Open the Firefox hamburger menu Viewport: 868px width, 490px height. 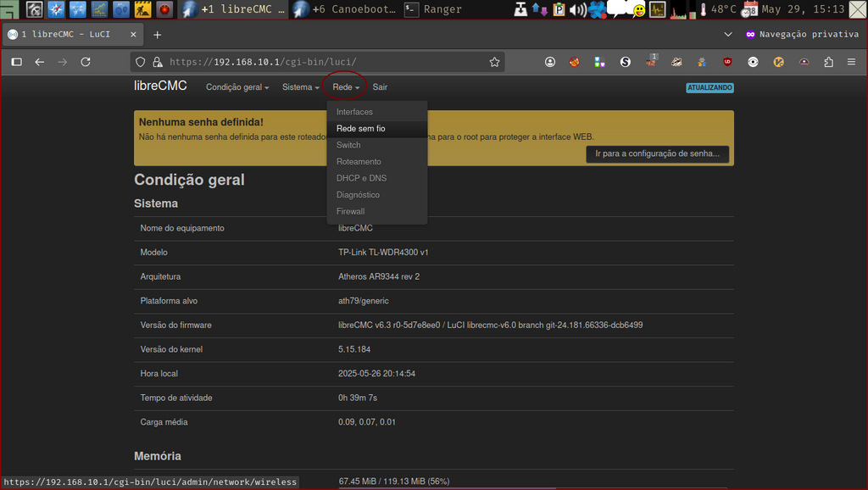(x=851, y=61)
